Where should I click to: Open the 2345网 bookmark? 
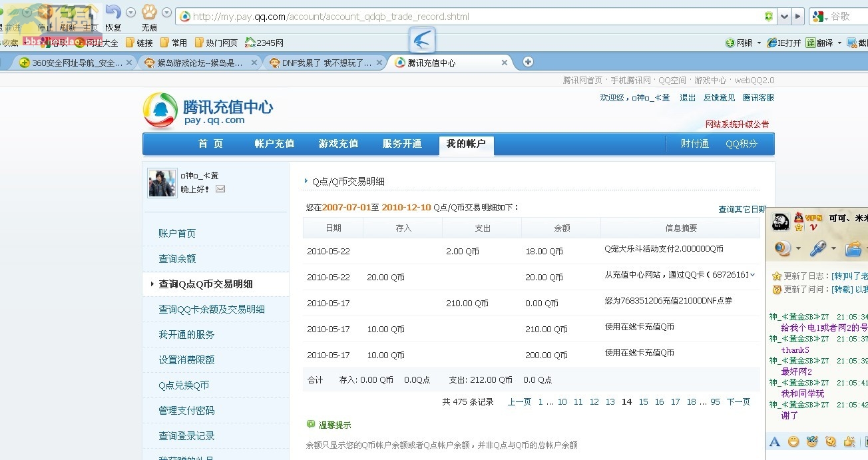pos(264,43)
